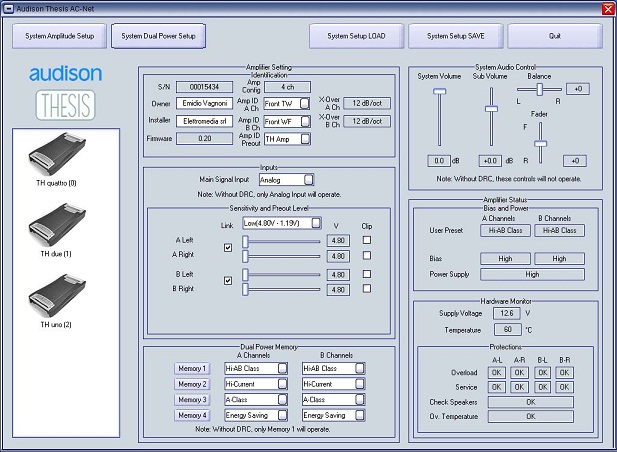
Task: Click the Supply Voltage 12.6 value
Action: (507, 313)
